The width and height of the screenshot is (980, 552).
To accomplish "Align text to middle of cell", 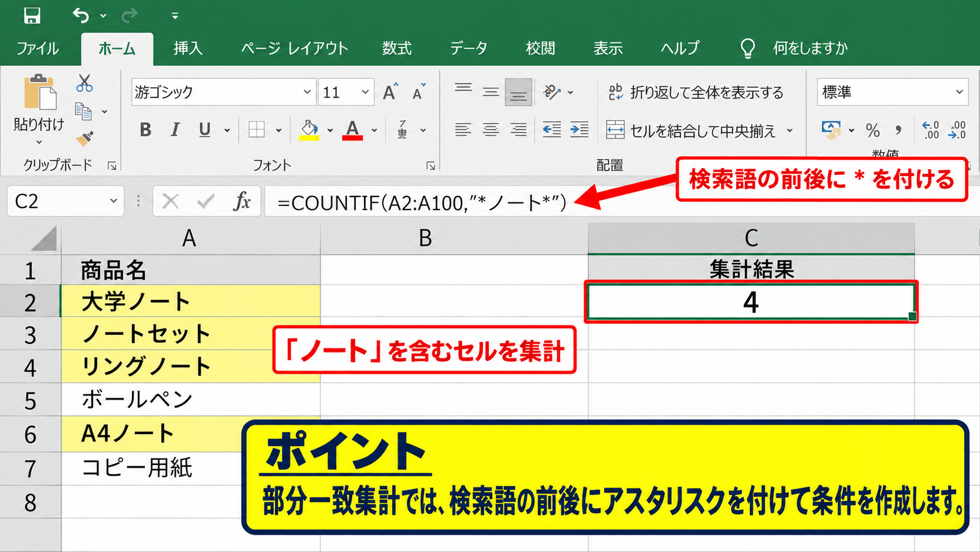I will pos(491,92).
